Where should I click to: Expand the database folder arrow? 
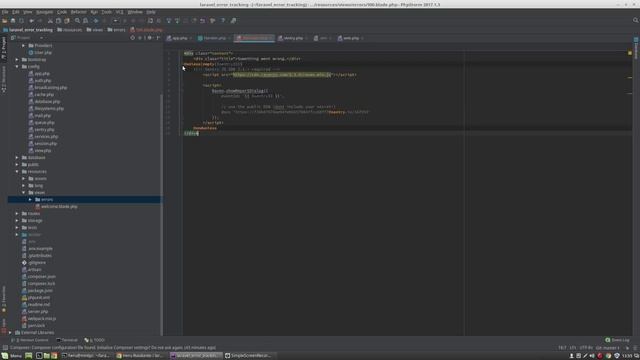click(x=17, y=158)
